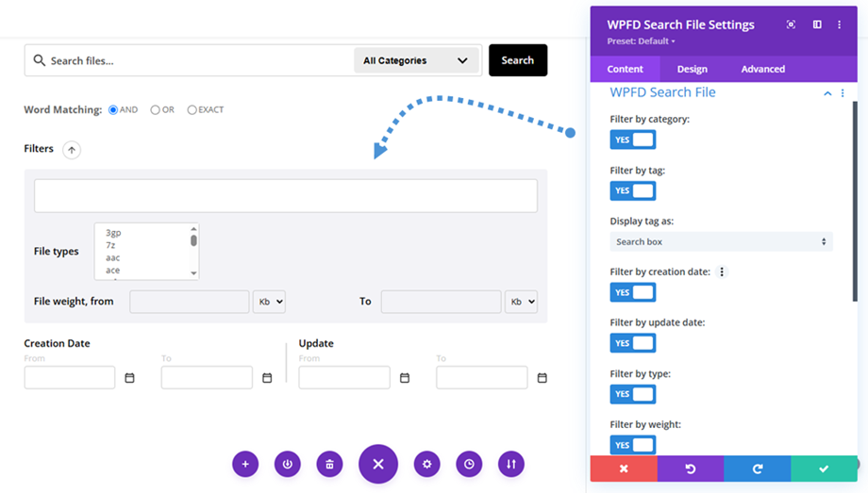This screenshot has height=493, width=868.
Task: Select aac in file types list
Action: coord(113,258)
